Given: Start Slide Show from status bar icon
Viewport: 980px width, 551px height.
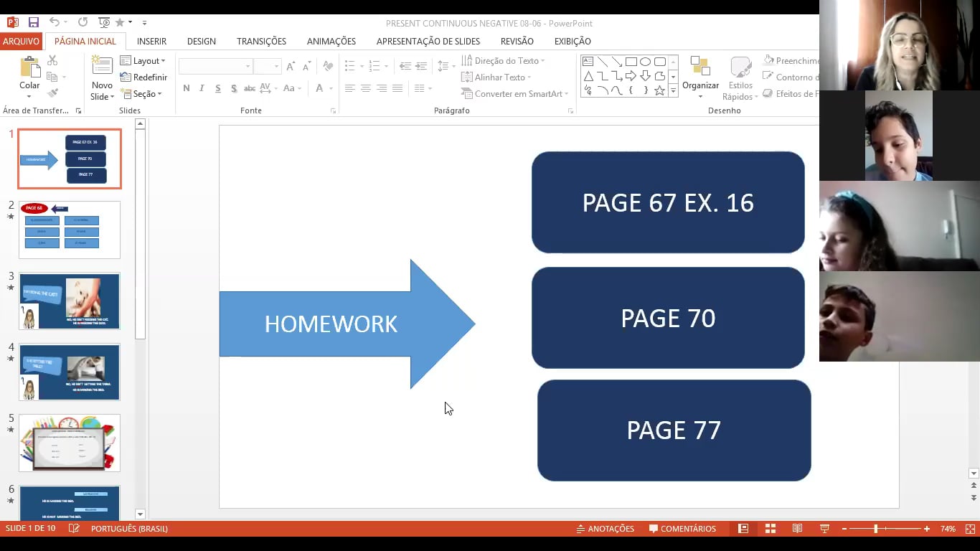Looking at the screenshot, I should point(824,529).
